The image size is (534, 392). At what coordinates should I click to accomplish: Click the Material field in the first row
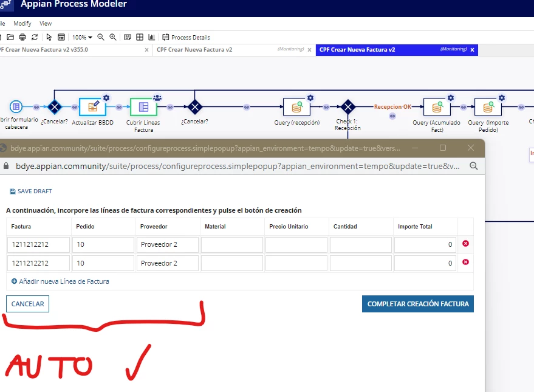pos(232,245)
